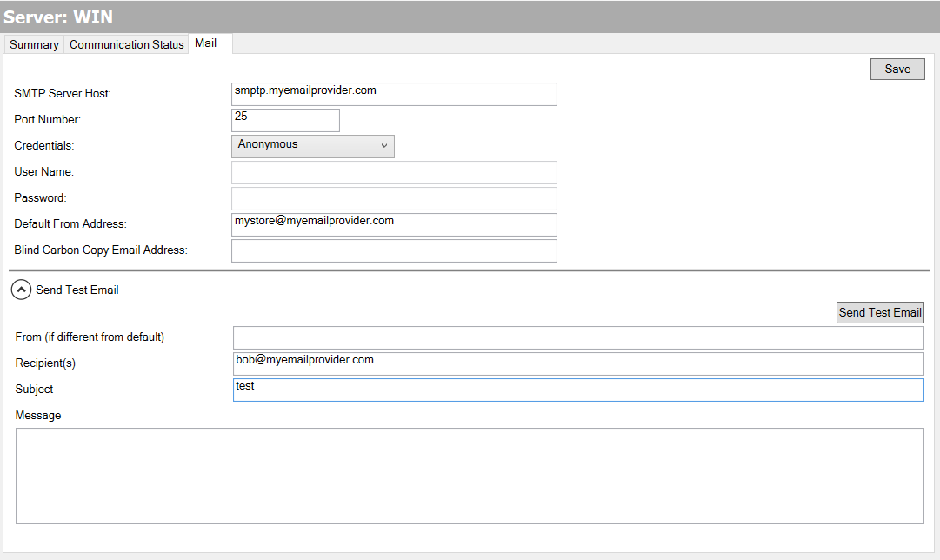Click the Password text box

(393, 198)
